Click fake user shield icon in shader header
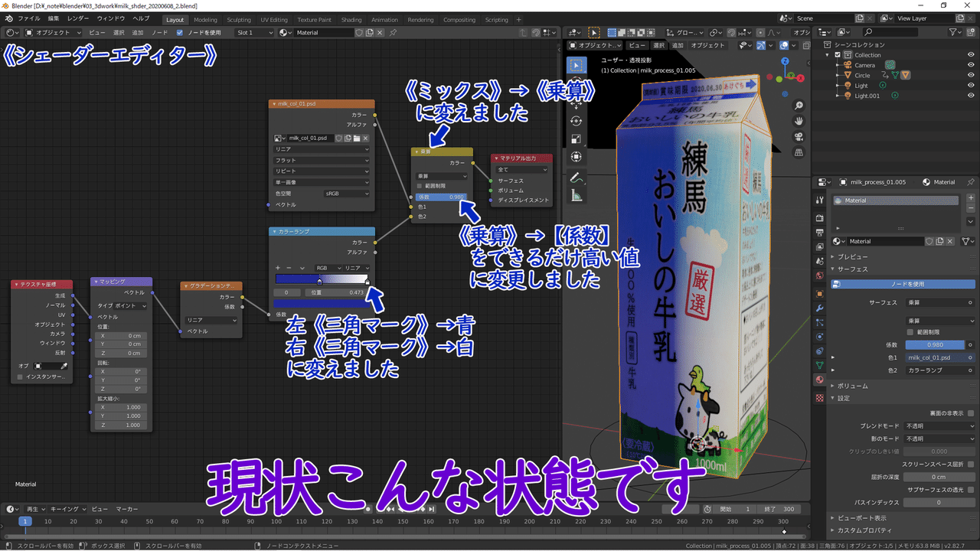 (x=359, y=33)
